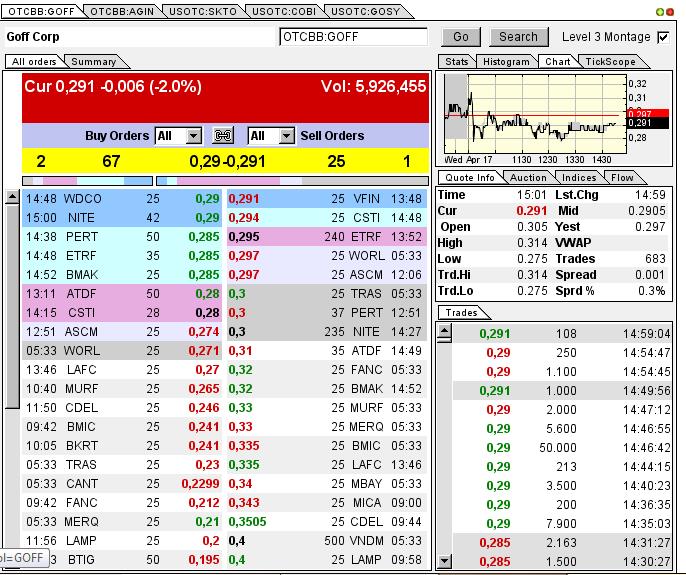
Task: Click the Trades list scroll down arrow
Action: (x=444, y=561)
